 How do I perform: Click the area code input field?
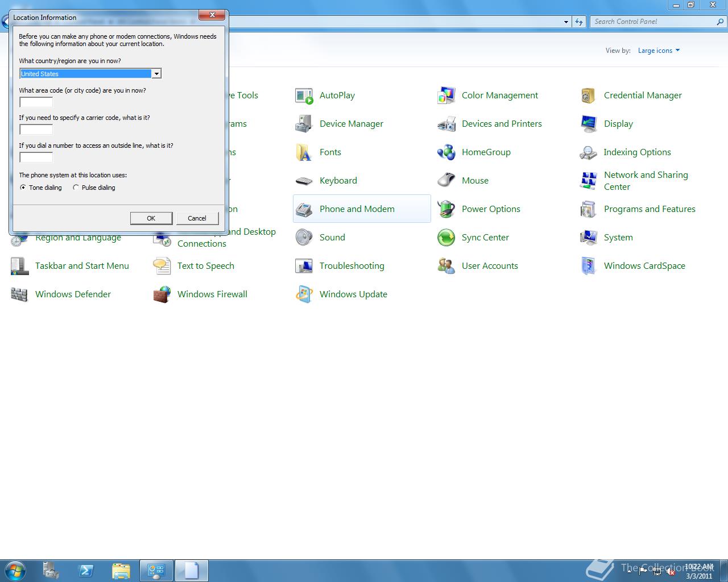(36, 102)
